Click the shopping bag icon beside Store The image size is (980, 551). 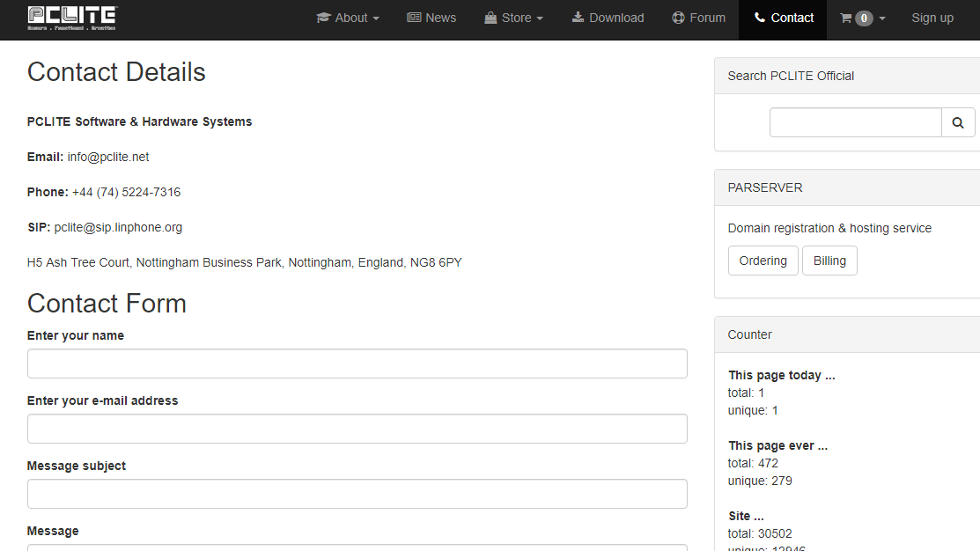(490, 18)
